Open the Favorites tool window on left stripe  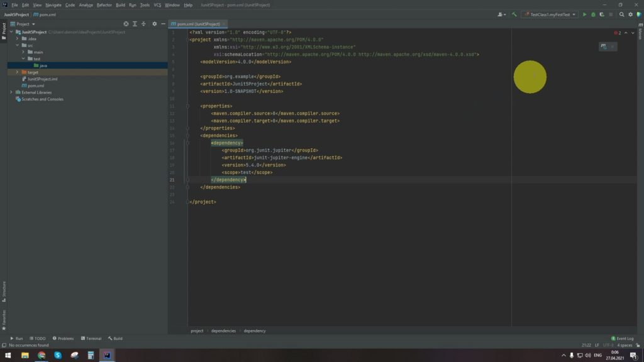coord(4,320)
